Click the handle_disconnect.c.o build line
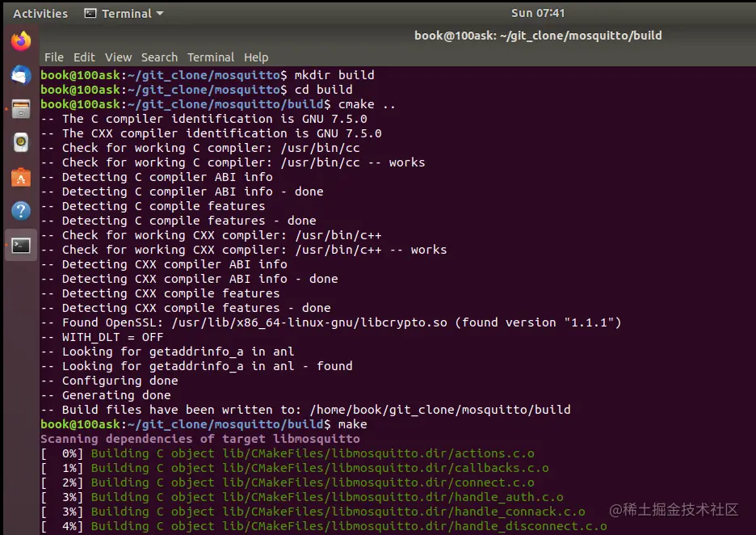756x535 pixels. 324,526
